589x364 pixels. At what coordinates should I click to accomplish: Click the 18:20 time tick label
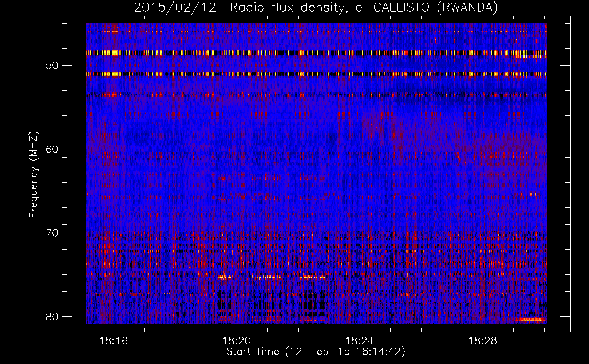click(x=237, y=341)
